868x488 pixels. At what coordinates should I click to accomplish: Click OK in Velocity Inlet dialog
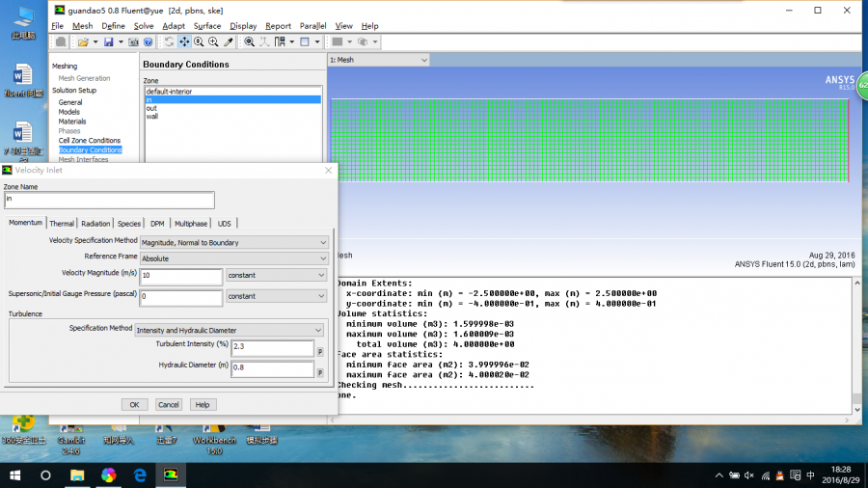coord(134,404)
